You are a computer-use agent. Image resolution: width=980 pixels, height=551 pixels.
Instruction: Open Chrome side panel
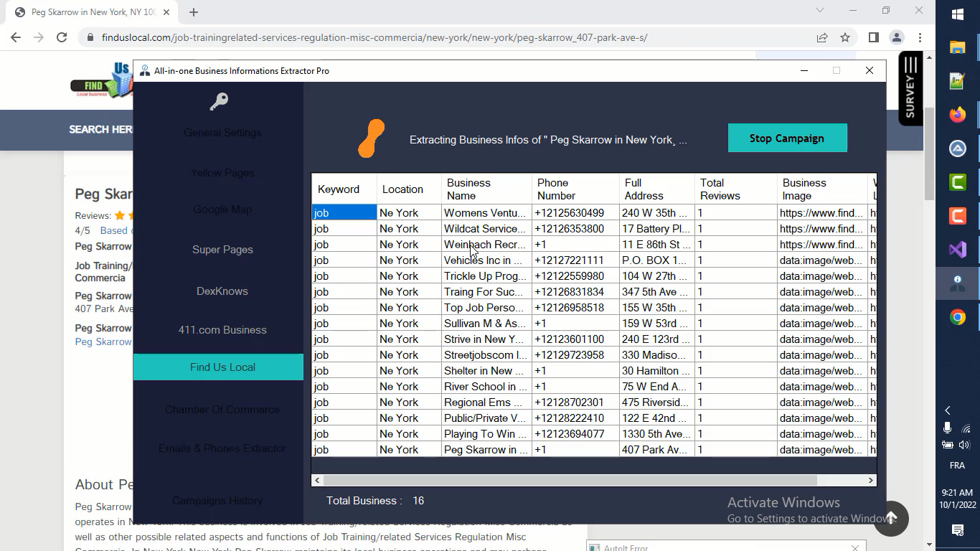click(873, 37)
